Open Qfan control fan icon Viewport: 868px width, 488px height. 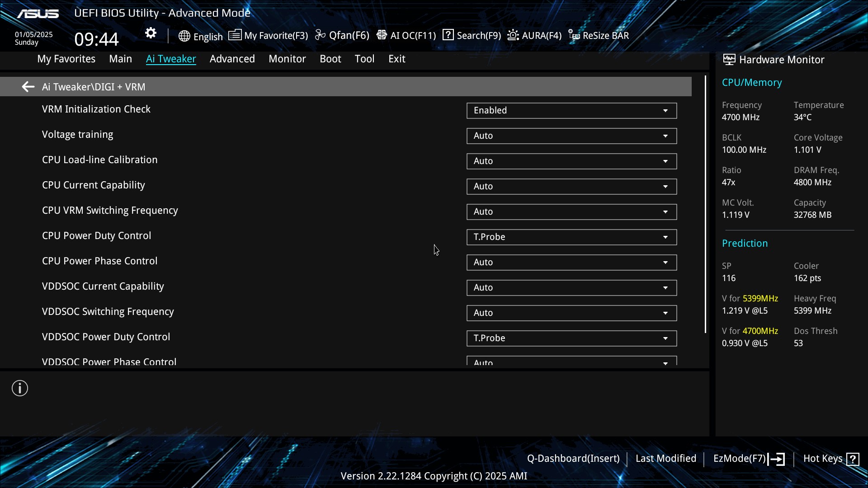[320, 35]
